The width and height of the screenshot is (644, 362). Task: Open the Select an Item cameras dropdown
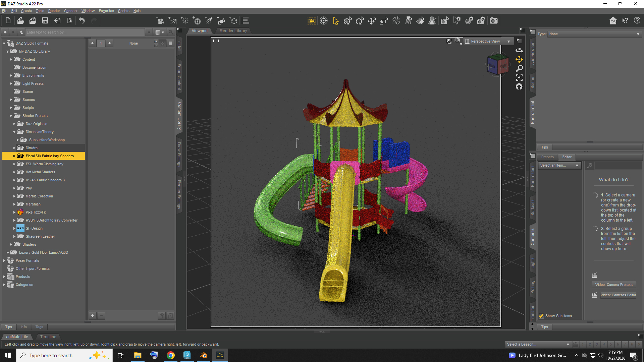pyautogui.click(x=559, y=166)
